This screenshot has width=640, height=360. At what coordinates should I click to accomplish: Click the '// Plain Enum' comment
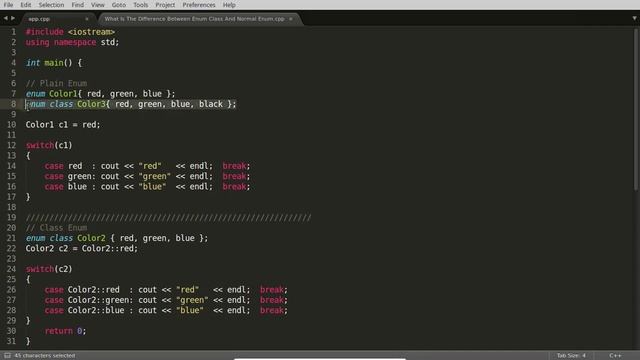tap(56, 83)
